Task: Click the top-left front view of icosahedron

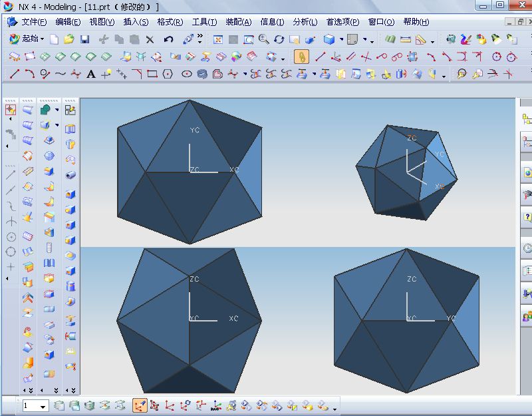Action: (190, 172)
